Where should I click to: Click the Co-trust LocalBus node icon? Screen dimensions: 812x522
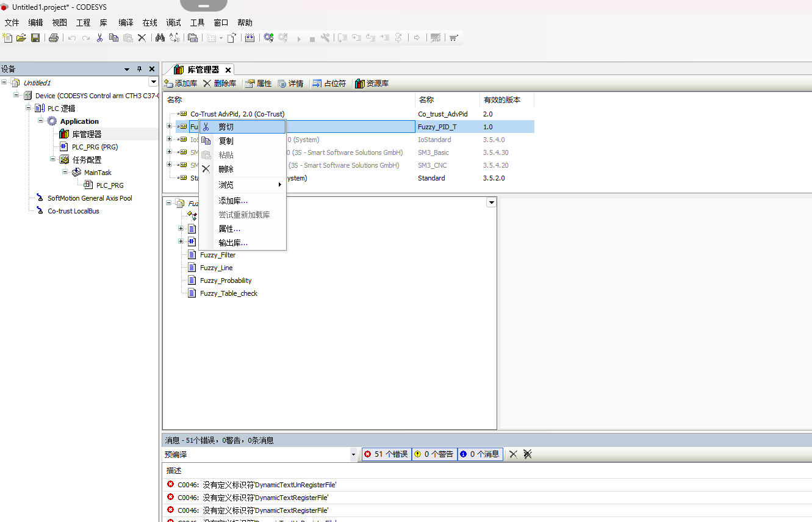tap(40, 211)
